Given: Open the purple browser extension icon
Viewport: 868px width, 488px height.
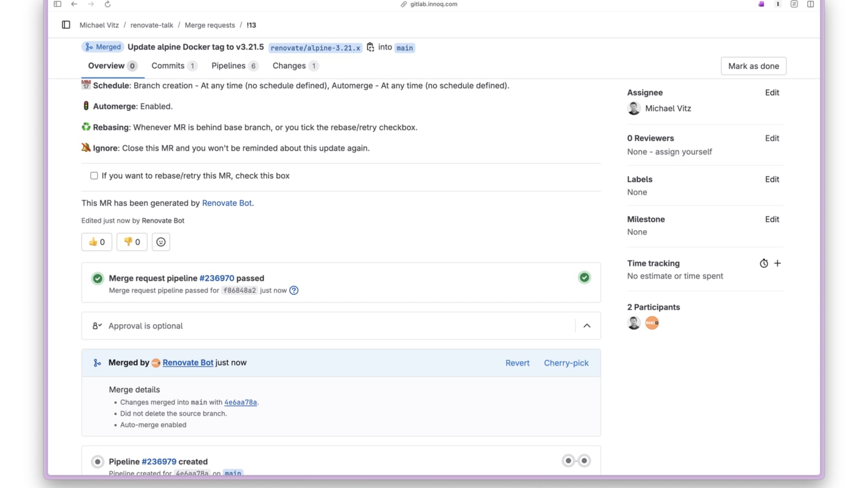Looking at the screenshot, I should 761,4.
